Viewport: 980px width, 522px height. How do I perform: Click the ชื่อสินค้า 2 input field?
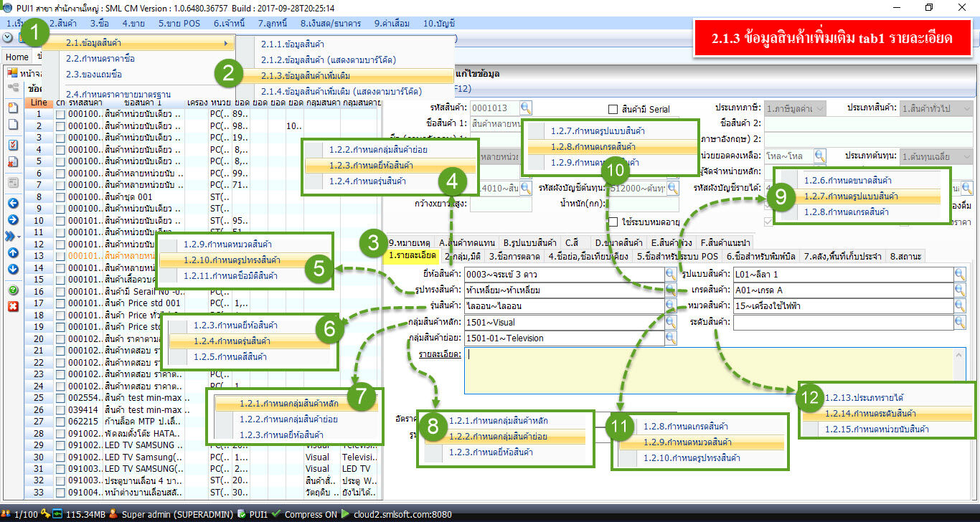point(869,124)
